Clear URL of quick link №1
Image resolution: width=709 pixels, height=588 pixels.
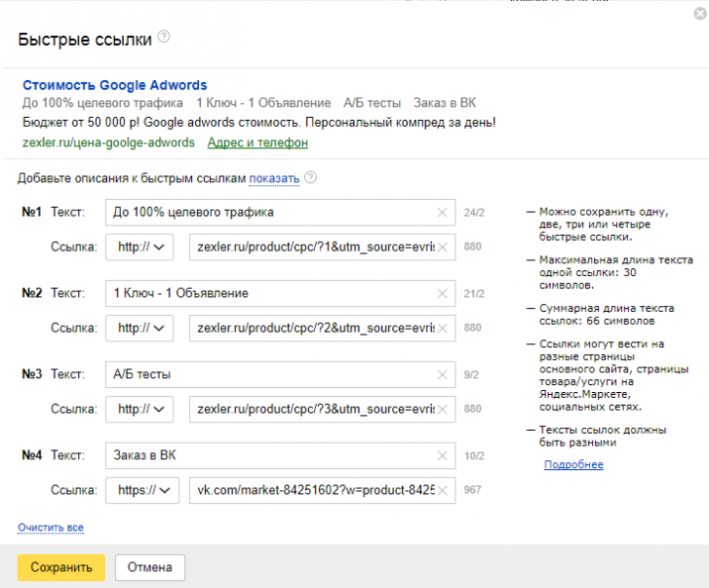(x=443, y=247)
